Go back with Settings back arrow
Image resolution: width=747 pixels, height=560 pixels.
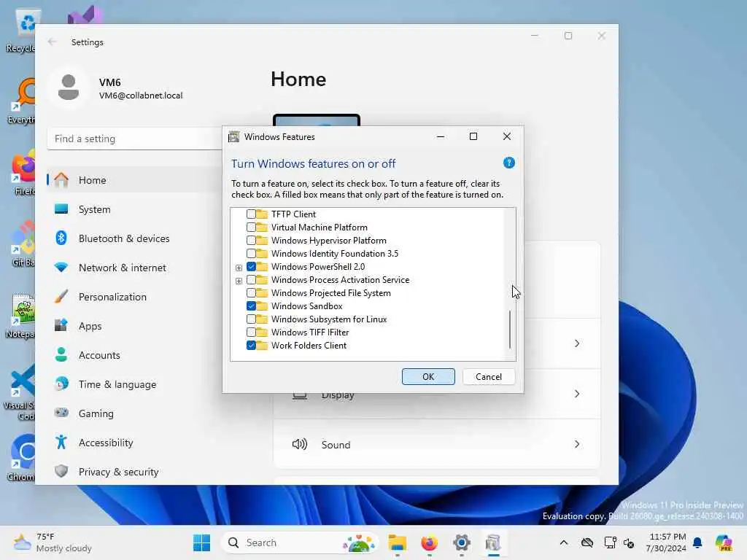[x=53, y=42]
